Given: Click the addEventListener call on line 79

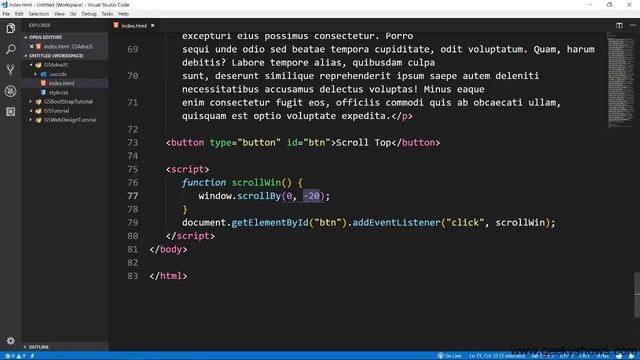Looking at the screenshot, I should 396,222.
